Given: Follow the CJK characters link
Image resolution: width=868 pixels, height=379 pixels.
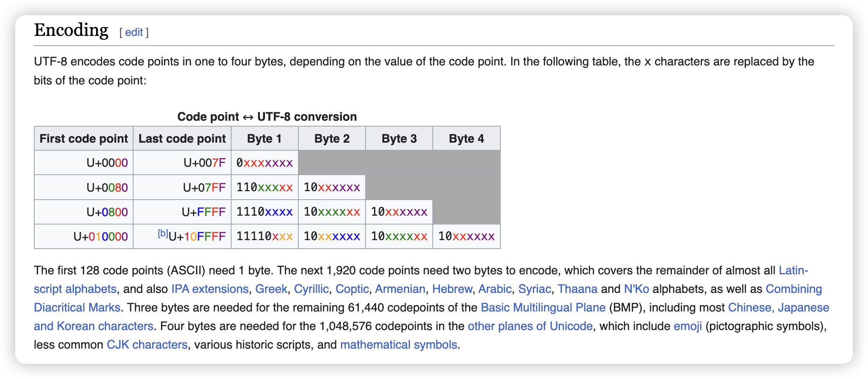Looking at the screenshot, I should [x=147, y=344].
